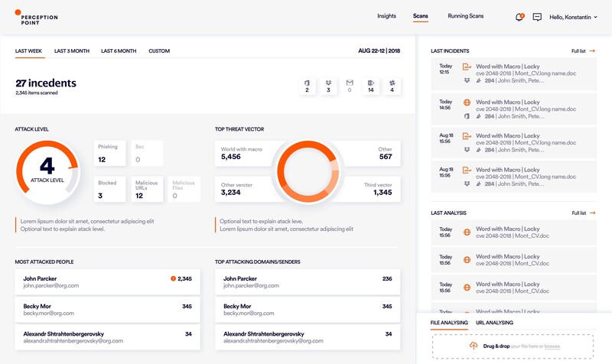Viewport: 612px width, 364px height.
Task: Open the chat messages icon
Action: (x=537, y=17)
